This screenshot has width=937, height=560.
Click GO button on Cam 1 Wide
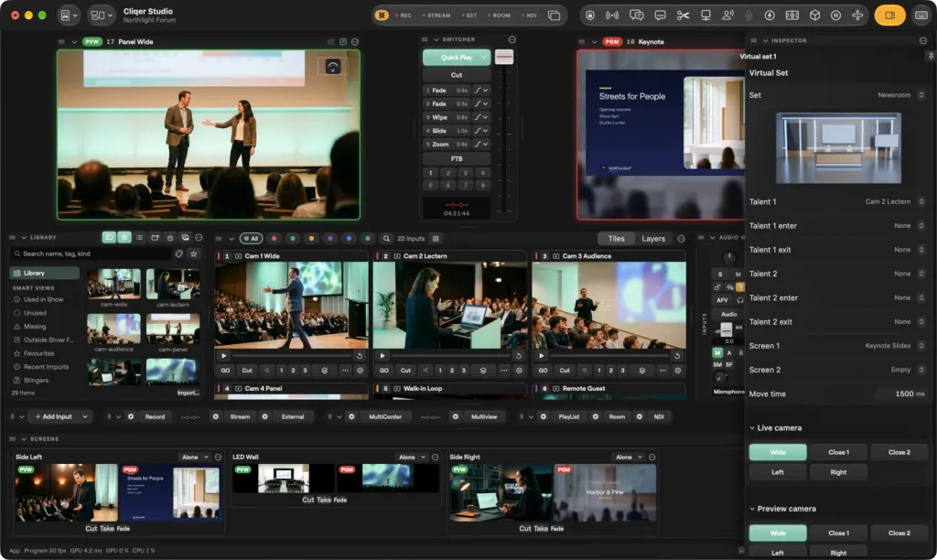[x=225, y=371]
